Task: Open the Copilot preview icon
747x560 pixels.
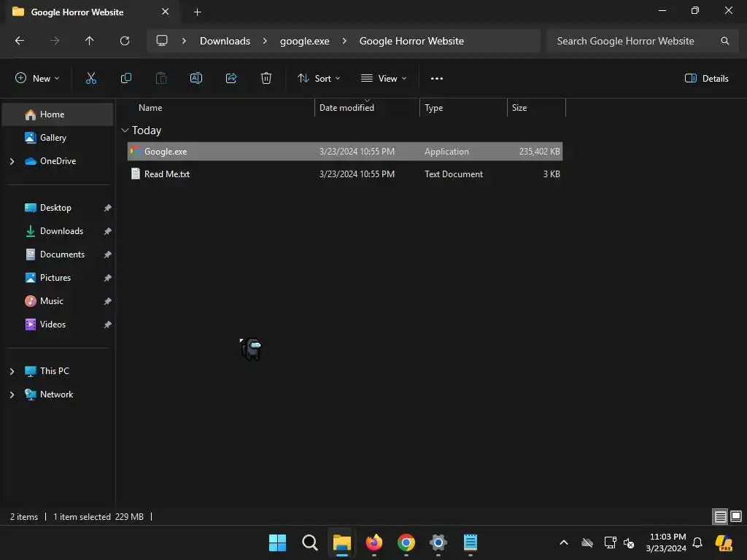Action: (x=724, y=542)
